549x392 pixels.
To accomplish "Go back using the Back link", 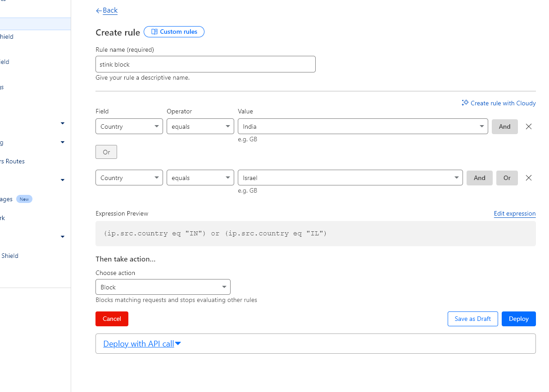I will 107,10.
